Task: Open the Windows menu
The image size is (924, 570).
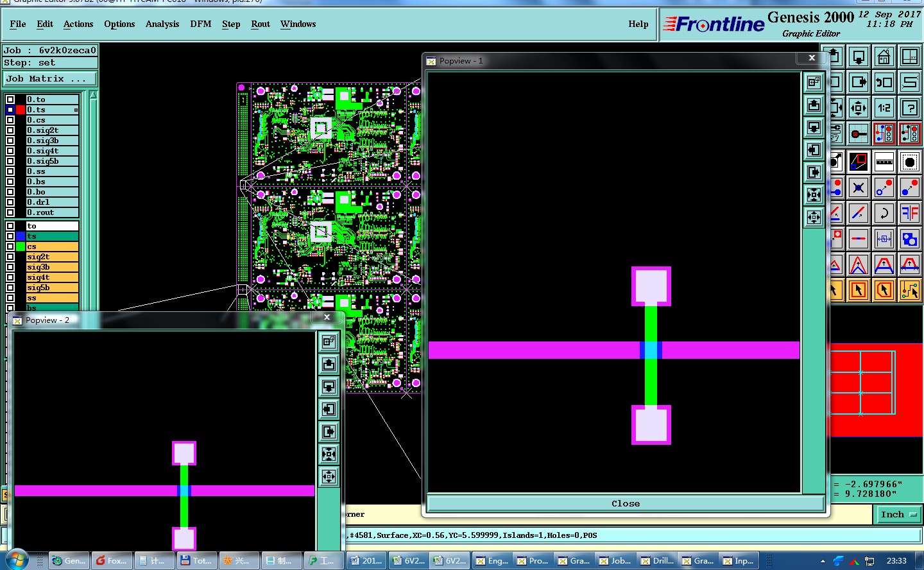Action: pos(298,24)
